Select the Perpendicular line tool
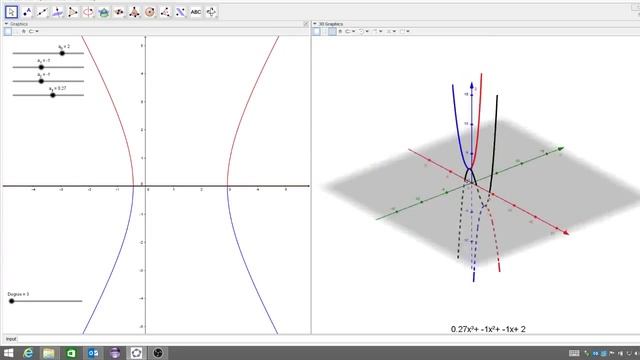Screen dimensions: 640x360 pos(58,12)
